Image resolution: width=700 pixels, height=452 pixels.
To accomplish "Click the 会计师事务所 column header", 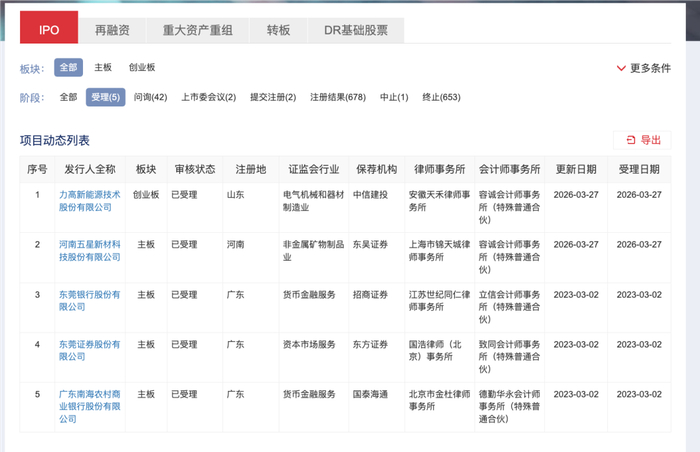I will [509, 169].
